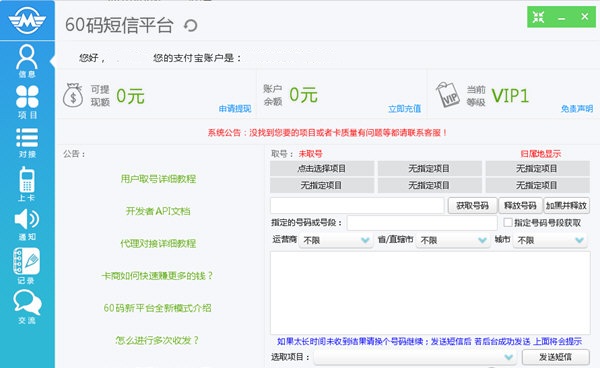Minimize the window using the green bar
Screen dimensions: 600x368
click(x=561, y=18)
